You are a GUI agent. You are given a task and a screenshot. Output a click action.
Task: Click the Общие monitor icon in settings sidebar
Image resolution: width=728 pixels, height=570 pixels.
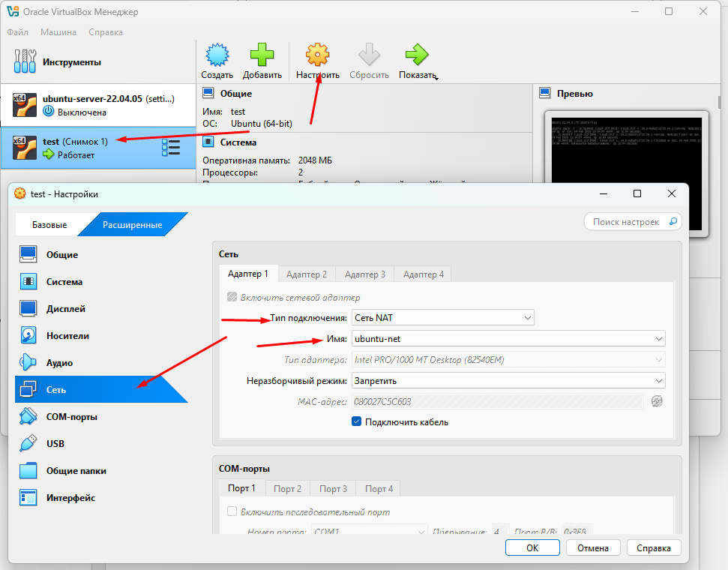28,254
